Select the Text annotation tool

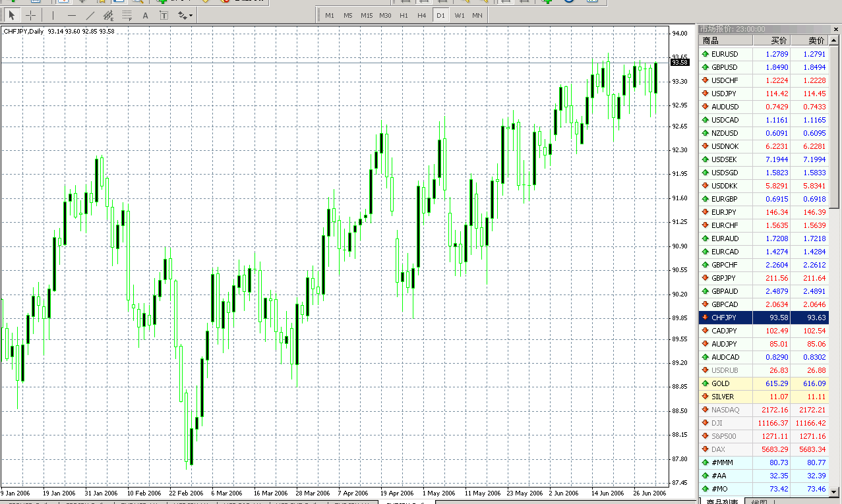[145, 14]
